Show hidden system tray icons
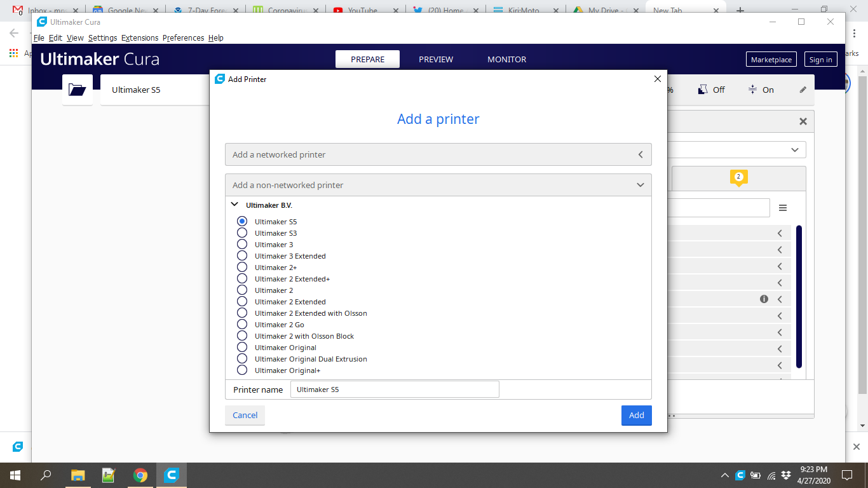Image resolution: width=868 pixels, height=488 pixels. (725, 475)
